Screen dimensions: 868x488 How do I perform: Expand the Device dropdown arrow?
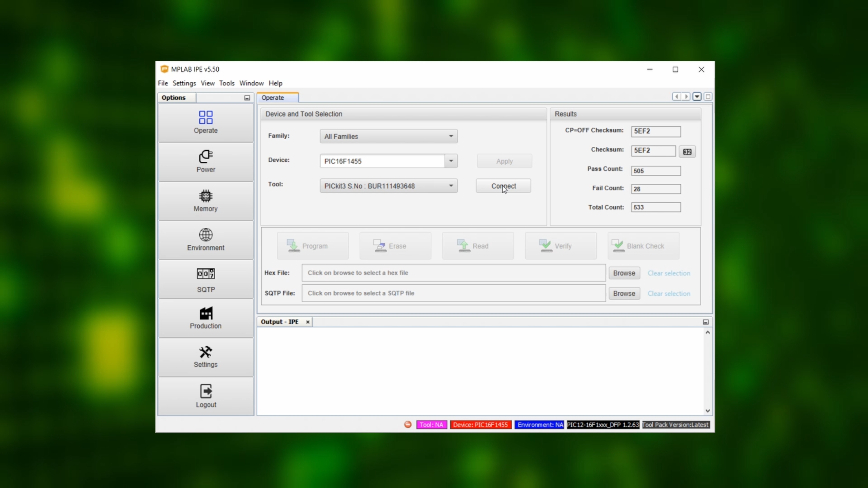[451, 161]
